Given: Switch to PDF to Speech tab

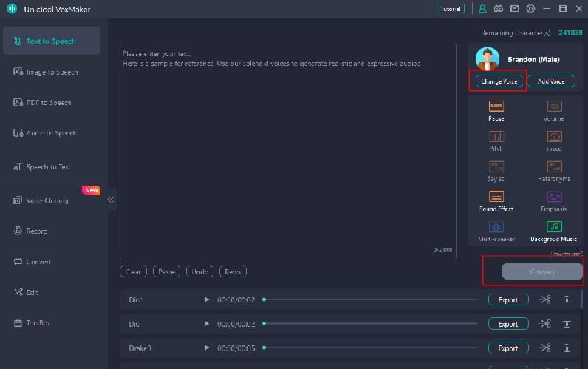Looking at the screenshot, I should pos(50,103).
